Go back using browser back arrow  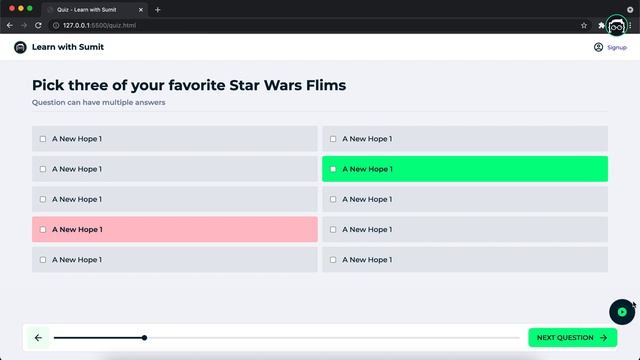click(10, 25)
